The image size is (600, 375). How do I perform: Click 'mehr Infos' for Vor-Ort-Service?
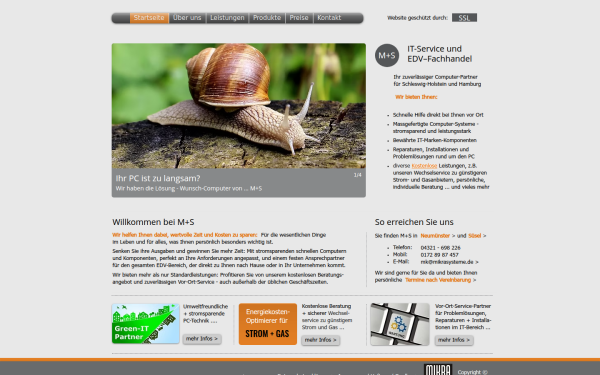(454, 340)
